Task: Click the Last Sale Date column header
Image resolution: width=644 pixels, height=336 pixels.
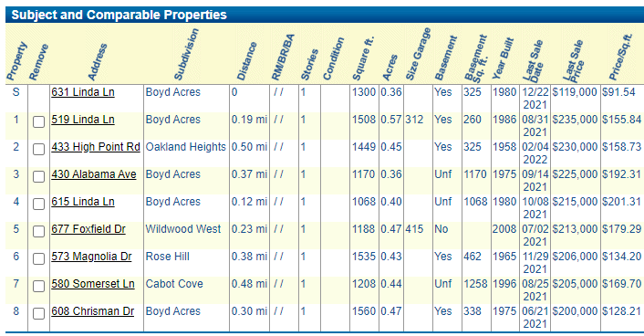Action: pos(533,60)
